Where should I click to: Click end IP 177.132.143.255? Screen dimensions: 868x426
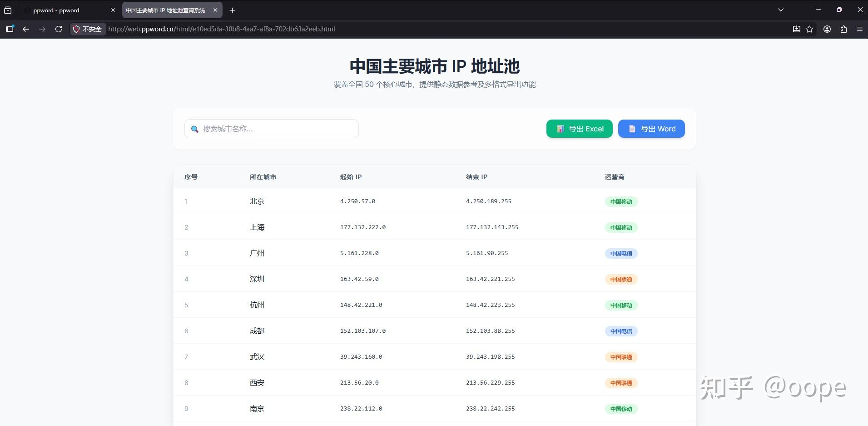(x=492, y=227)
